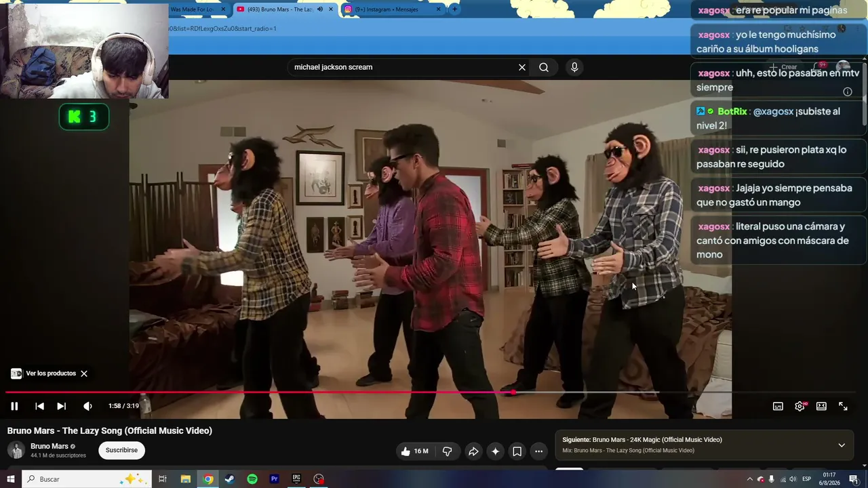Dislike the Lazy Song video
Screen dimensions: 868x488
[x=447, y=451]
